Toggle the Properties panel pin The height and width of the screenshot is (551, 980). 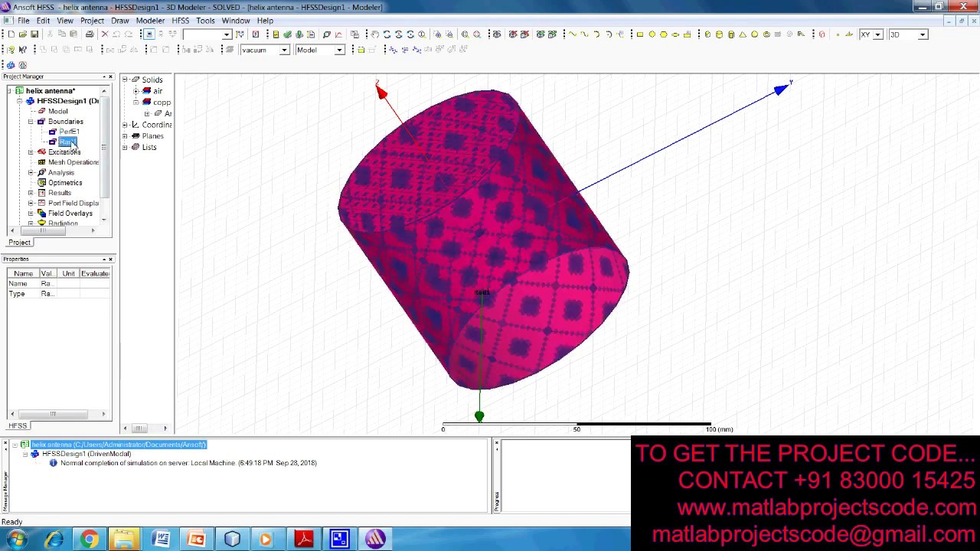(x=103, y=259)
